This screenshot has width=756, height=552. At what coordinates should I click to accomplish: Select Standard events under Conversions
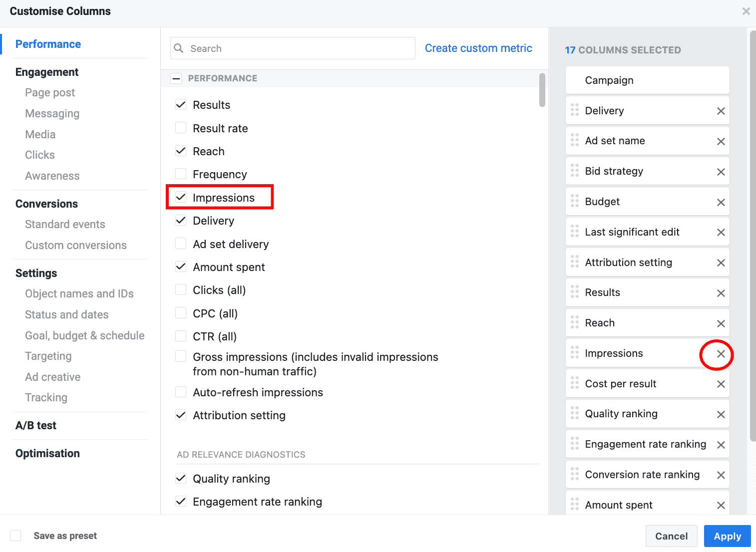tap(65, 224)
